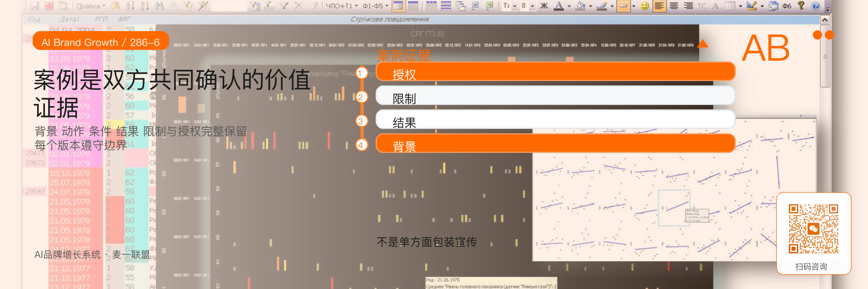Open the print preview icon
Screen dimensions: 868x289
tap(64, 6)
